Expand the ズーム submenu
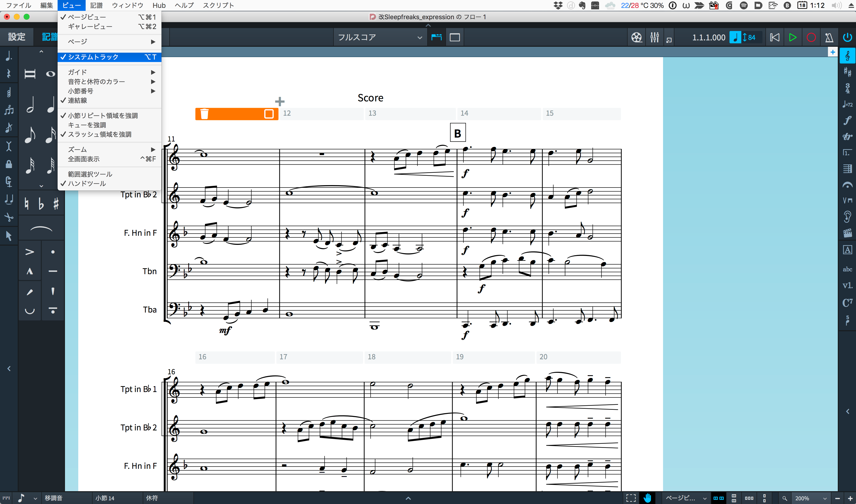The image size is (856, 504). 109,150
